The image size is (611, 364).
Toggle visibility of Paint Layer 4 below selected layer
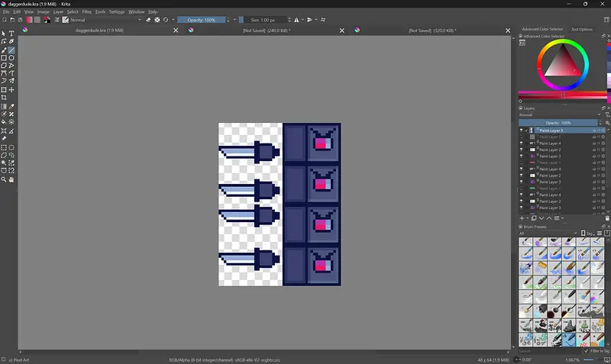[x=522, y=143]
